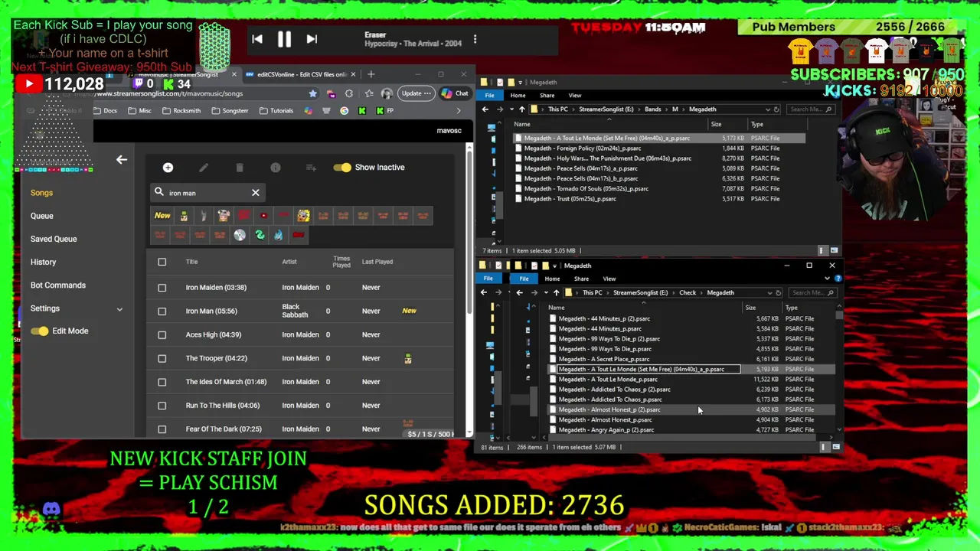Select the CD disc attribute filter
The width and height of the screenshot is (980, 551).
240,235
